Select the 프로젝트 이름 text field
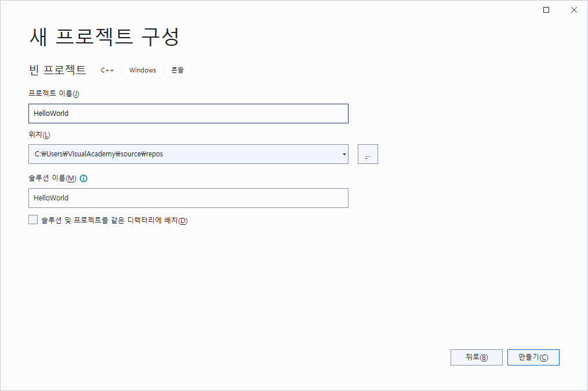 (x=188, y=113)
